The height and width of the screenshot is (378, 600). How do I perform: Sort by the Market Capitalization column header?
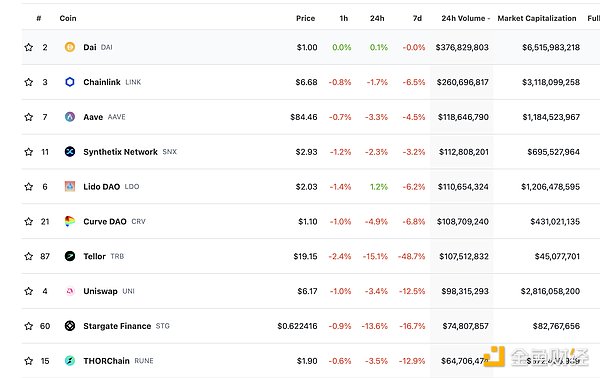point(537,18)
